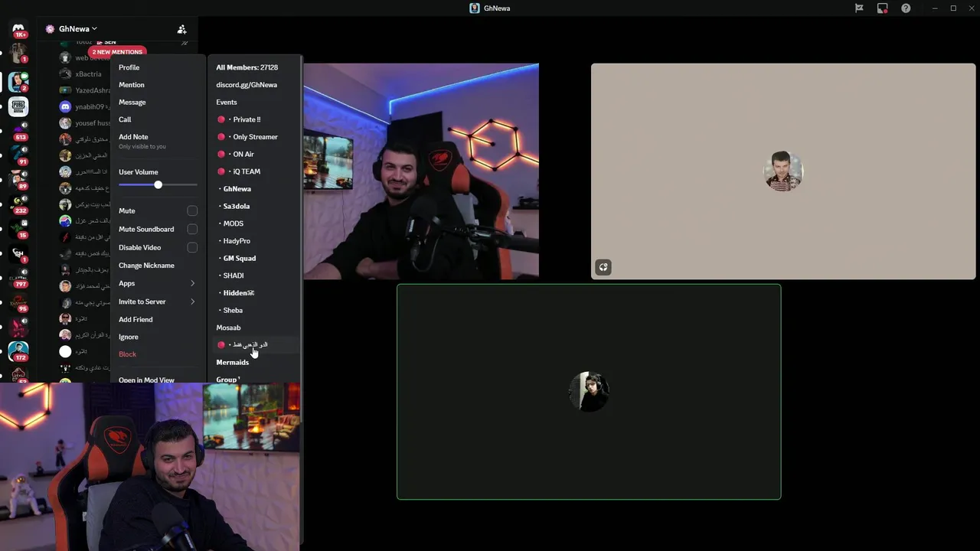Click the beige participant video tile

(783, 171)
